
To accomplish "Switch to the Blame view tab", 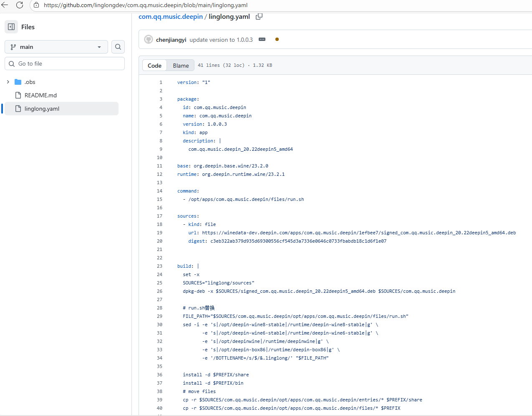I will coord(181,66).
